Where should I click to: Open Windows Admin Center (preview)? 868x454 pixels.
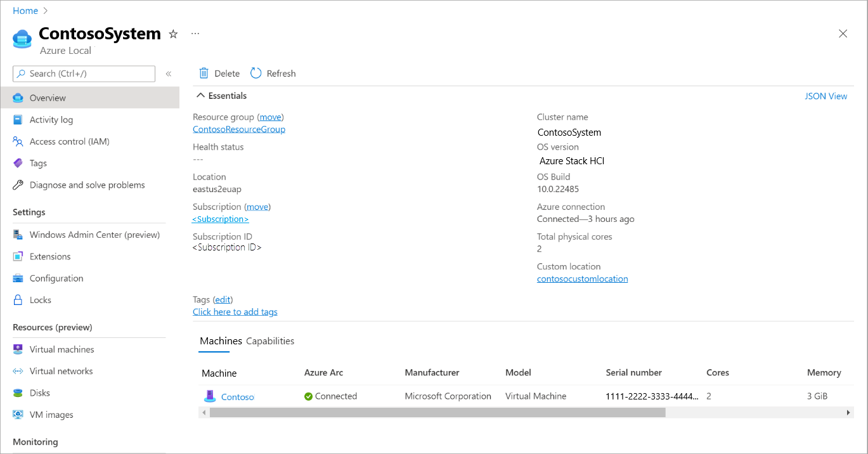[94, 235]
